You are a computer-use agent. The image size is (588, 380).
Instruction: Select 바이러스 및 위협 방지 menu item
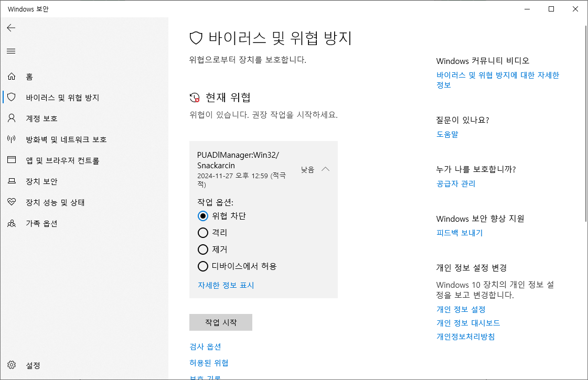(x=62, y=97)
